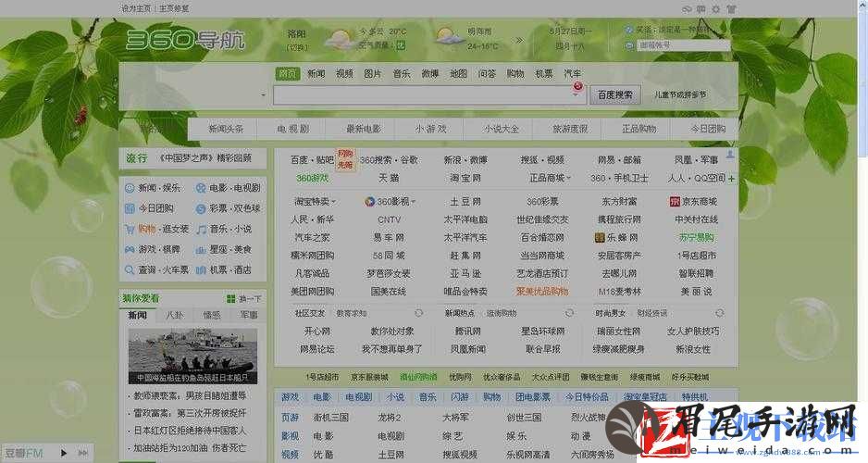Screen dimensions: 868x463
Task: Click the 《中国梦之声》精彩回顾 link
Action: pyautogui.click(x=205, y=158)
